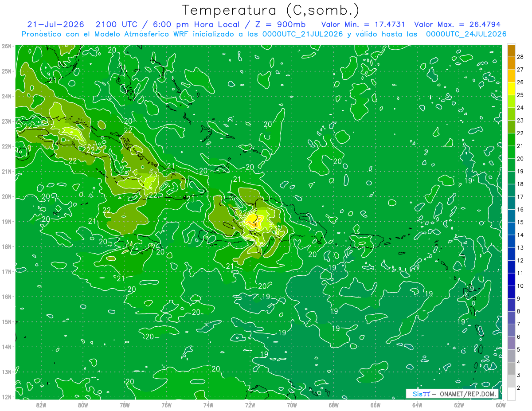Click latitude axis label "19N"
Screen dimensions: 532x411
6,221
